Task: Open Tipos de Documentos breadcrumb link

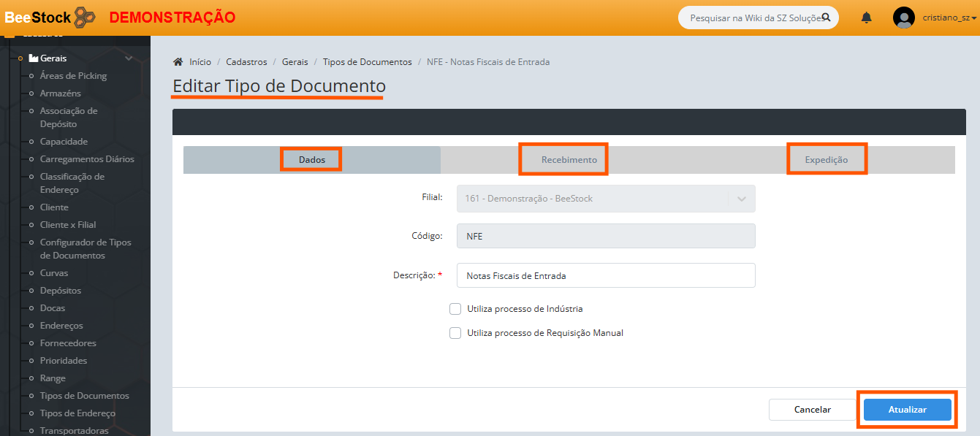Action: (x=367, y=62)
